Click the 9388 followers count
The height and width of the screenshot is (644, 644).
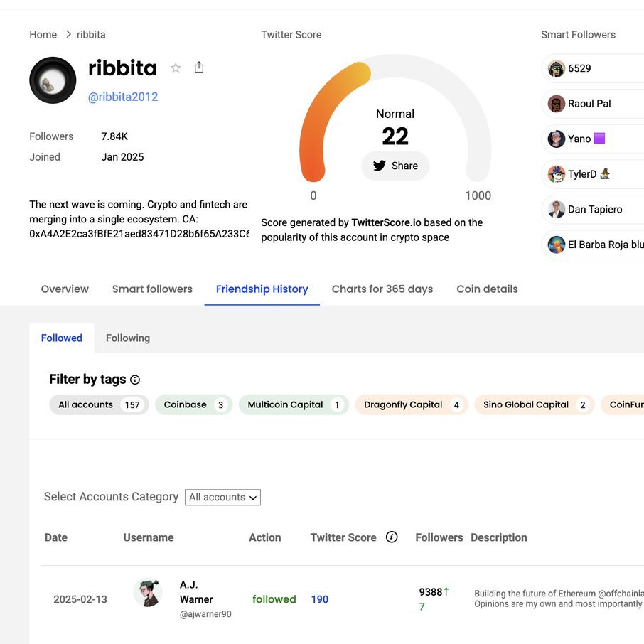click(431, 592)
